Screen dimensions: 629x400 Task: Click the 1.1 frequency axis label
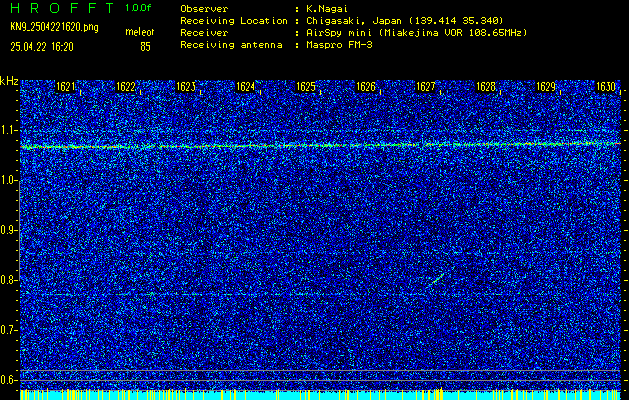(8, 131)
